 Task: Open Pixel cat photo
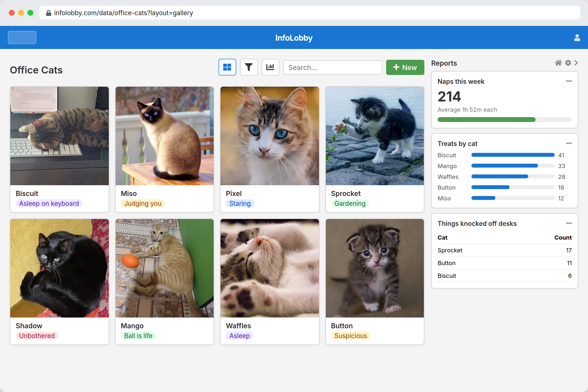point(270,136)
